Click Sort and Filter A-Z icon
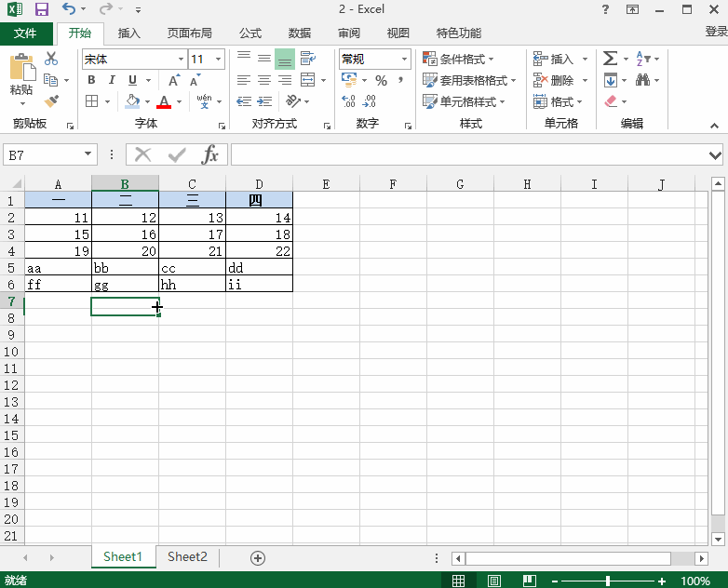Screen dimensions: 728x588 (642, 59)
